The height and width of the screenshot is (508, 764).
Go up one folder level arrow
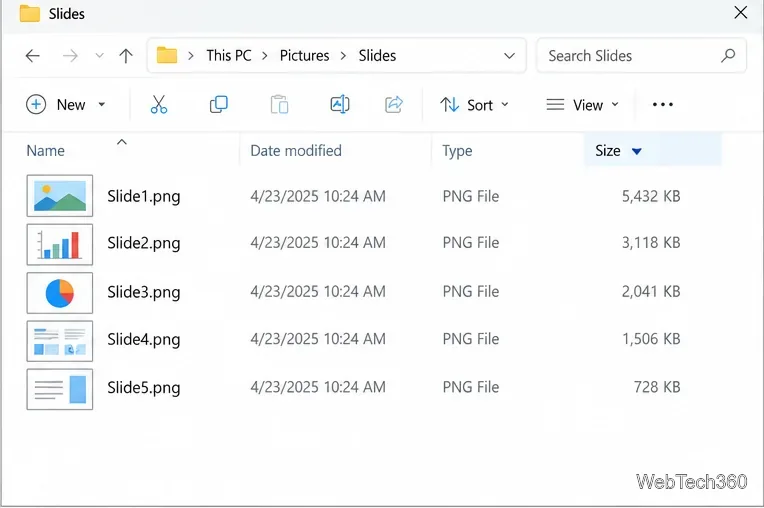(x=126, y=56)
